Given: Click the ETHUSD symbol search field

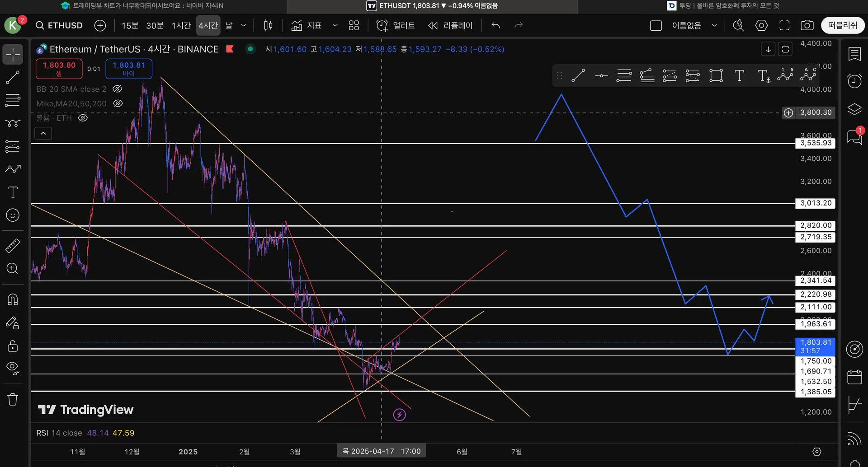Looking at the screenshot, I should tap(60, 25).
